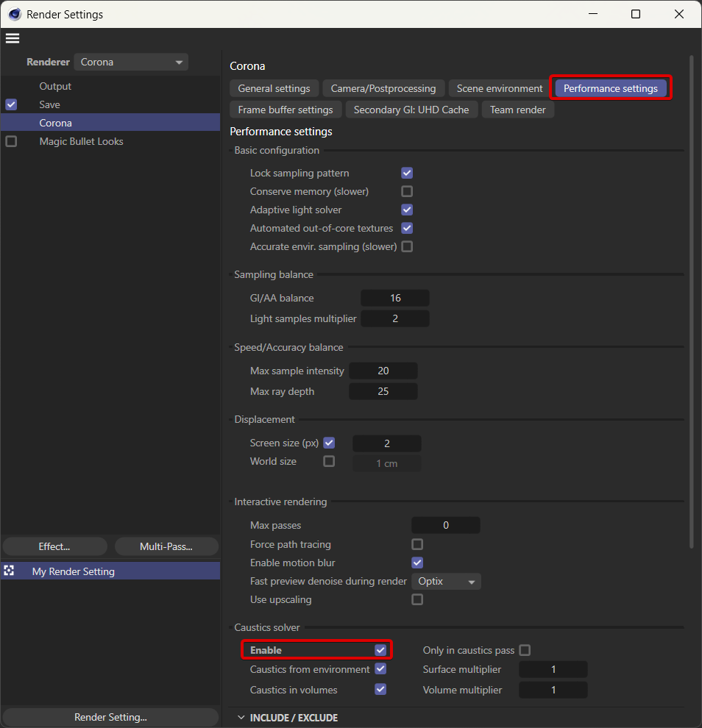Uncheck the Save checkbox in sidebar
This screenshot has height=728, width=702.
(11, 104)
